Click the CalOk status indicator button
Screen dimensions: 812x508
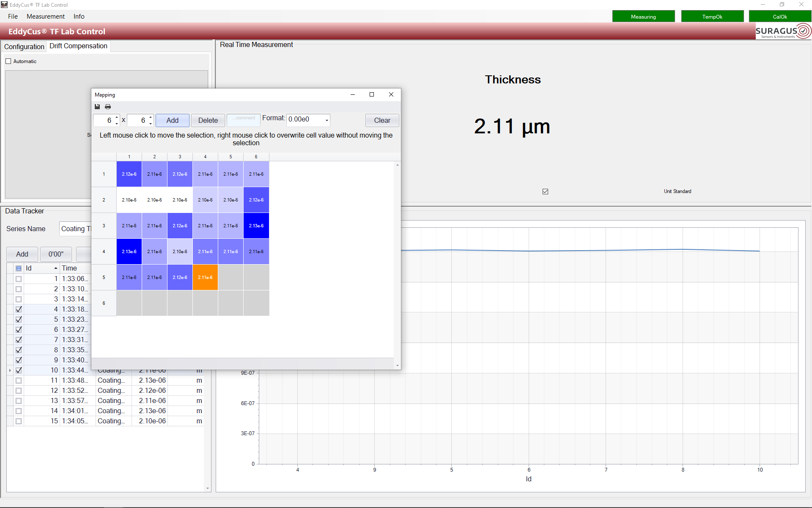pos(779,17)
